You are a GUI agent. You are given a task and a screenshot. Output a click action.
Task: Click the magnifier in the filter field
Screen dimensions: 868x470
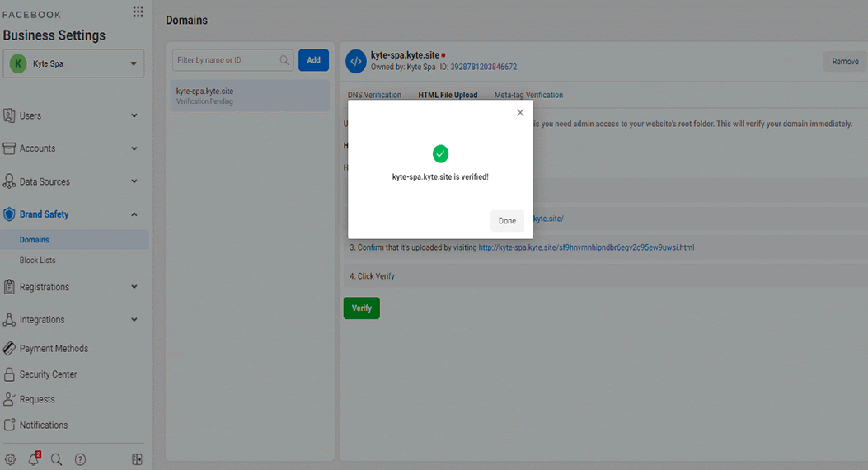point(284,60)
